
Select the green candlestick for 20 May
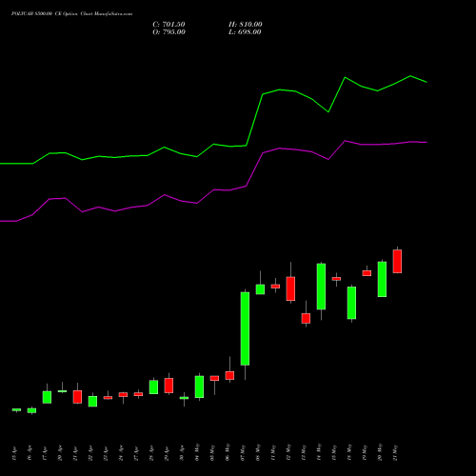(382, 279)
